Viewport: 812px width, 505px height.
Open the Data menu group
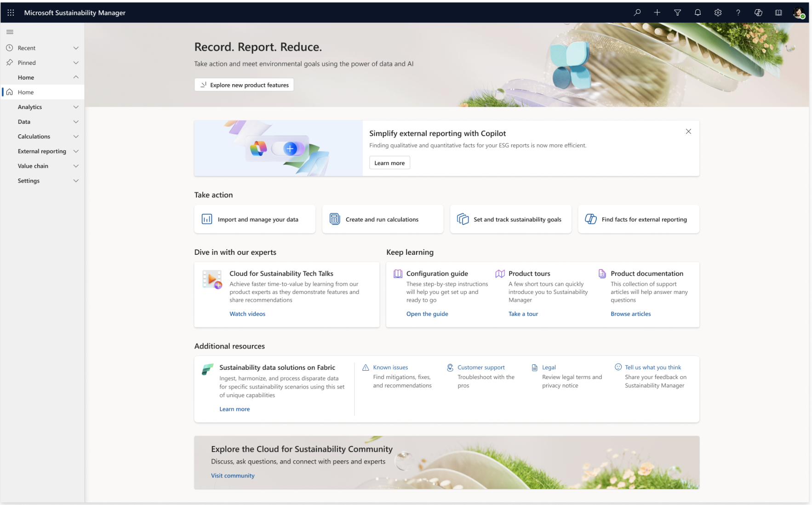tap(42, 121)
